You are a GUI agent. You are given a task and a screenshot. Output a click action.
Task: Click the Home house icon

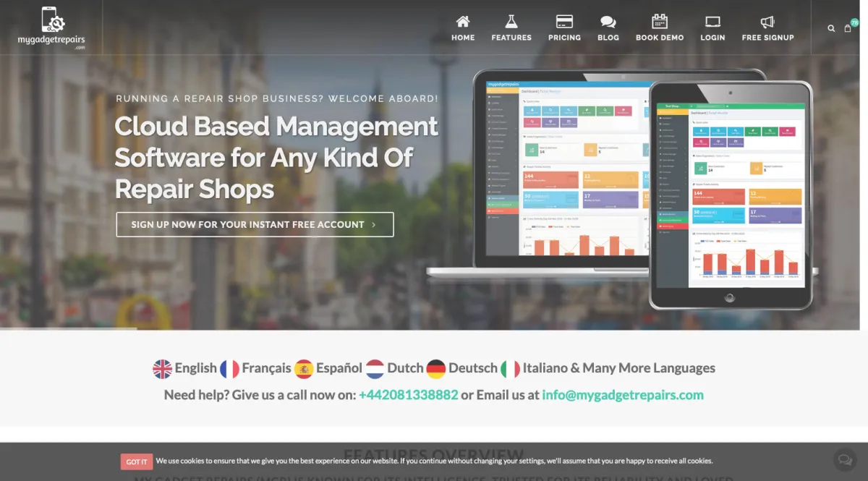[x=463, y=21]
